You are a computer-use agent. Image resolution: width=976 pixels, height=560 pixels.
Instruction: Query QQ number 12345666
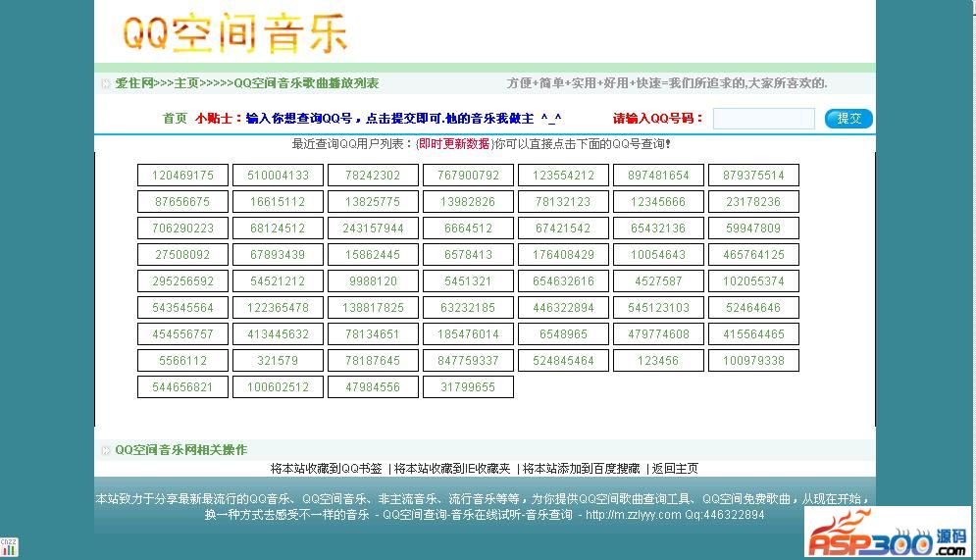[659, 202]
